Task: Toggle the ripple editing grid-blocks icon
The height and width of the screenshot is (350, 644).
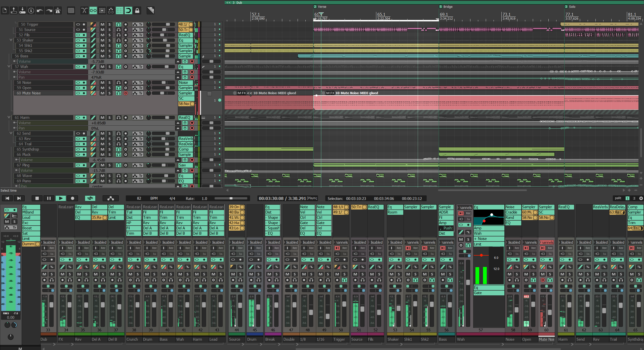Action: coord(102,11)
